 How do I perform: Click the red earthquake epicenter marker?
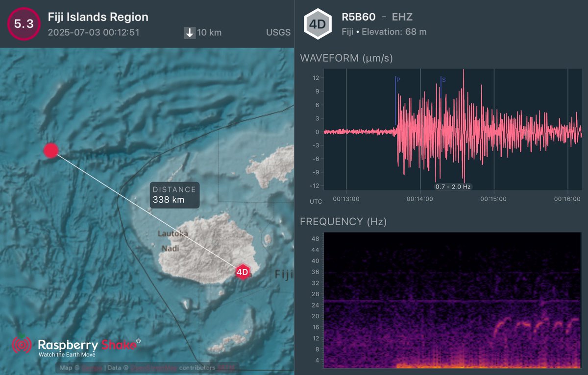[51, 151]
